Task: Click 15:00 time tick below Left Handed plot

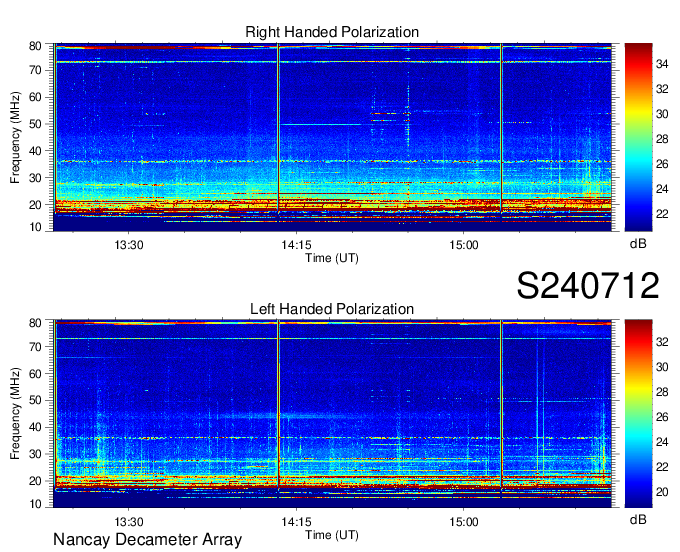Action: (x=464, y=521)
